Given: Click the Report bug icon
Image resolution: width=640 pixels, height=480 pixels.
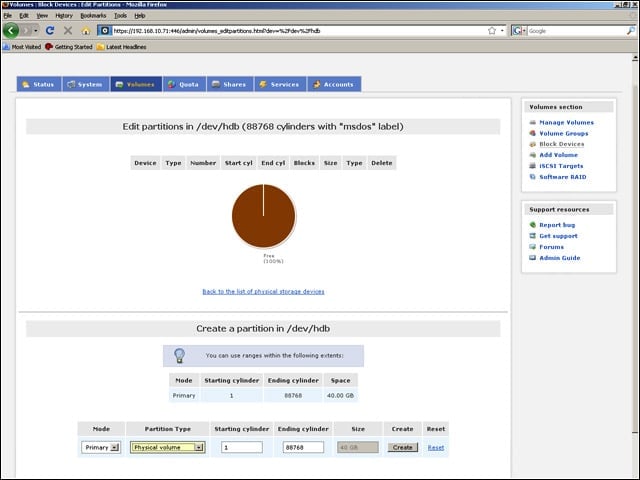Looking at the screenshot, I should tap(532, 225).
